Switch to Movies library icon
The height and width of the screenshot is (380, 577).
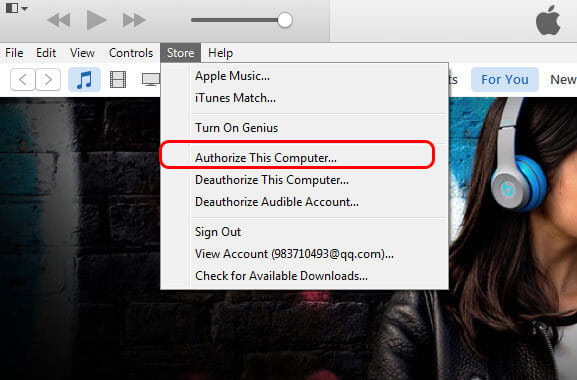tap(118, 79)
